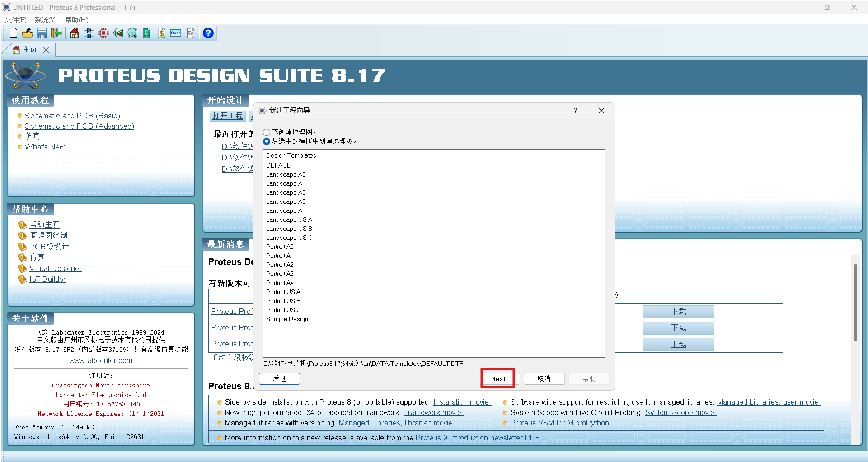This screenshot has width=868, height=462.
Task: Select the DEFAULT template
Action: point(280,165)
